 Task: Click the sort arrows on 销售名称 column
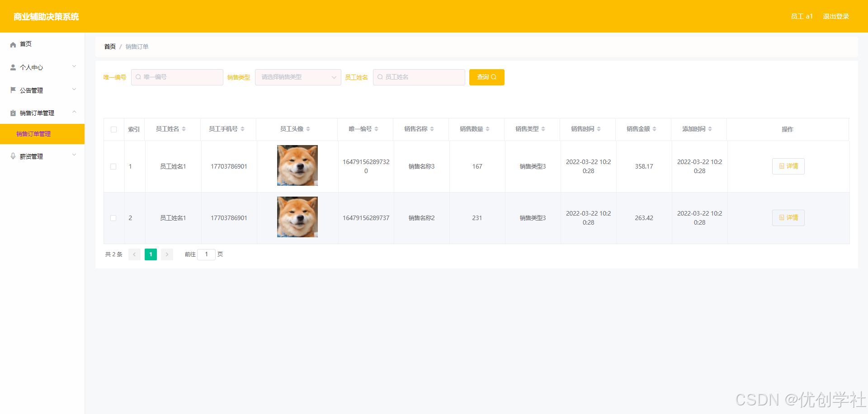[x=432, y=129]
